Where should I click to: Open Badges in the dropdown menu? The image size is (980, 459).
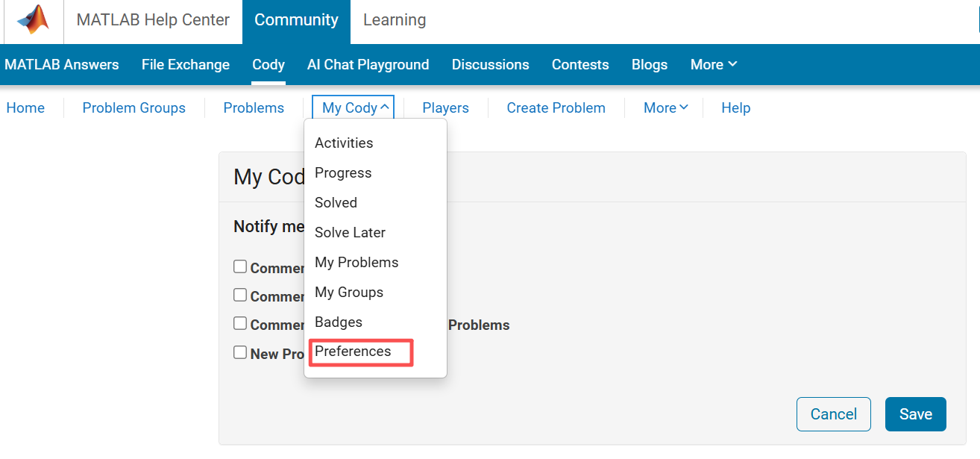coord(339,322)
